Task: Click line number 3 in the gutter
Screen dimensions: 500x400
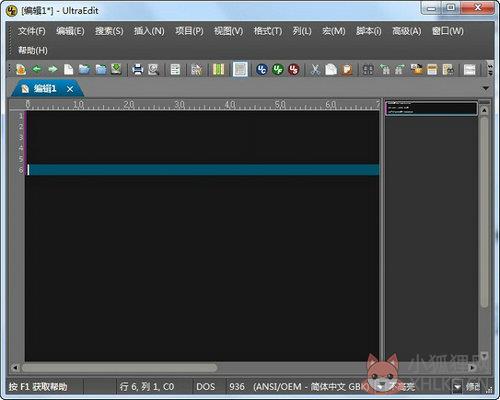Action: tap(21, 137)
